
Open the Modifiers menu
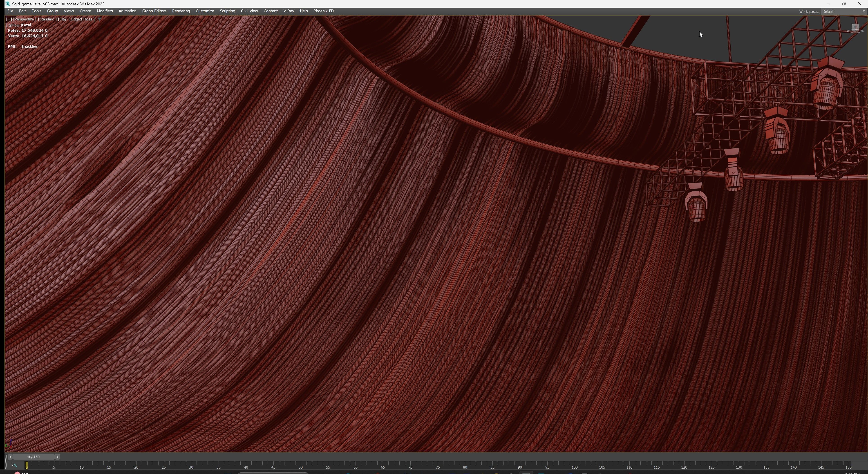pyautogui.click(x=105, y=11)
